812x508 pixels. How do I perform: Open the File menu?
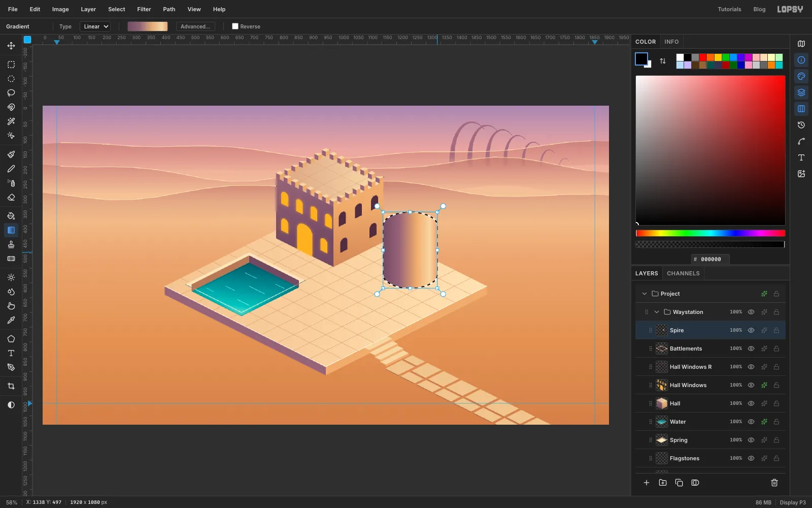tap(13, 9)
